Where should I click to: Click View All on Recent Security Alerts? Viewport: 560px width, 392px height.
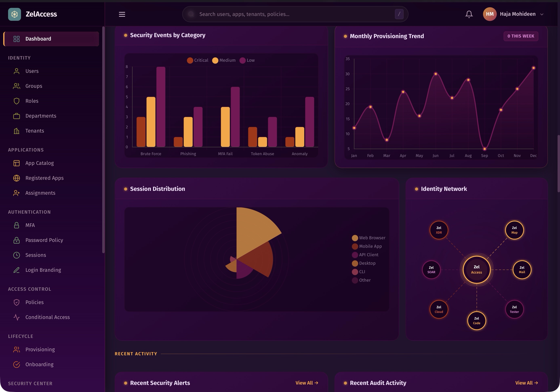click(307, 383)
